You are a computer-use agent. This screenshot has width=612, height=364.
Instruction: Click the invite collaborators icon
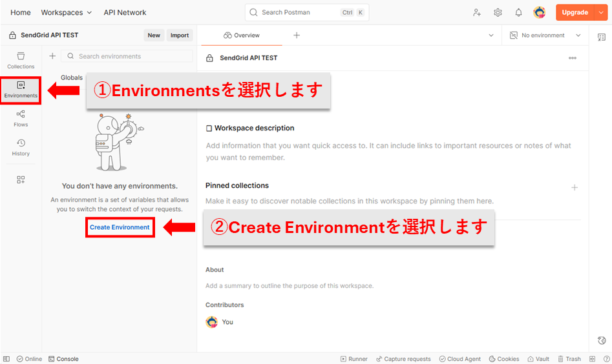click(x=477, y=12)
